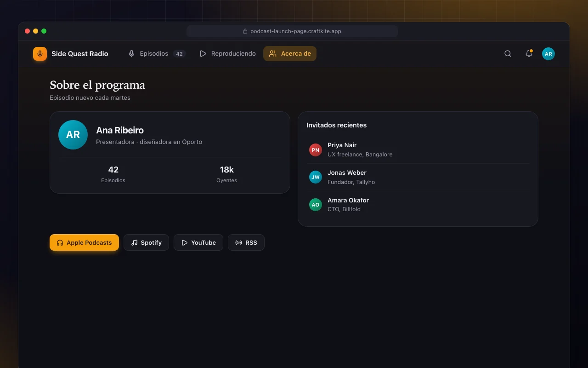Switch to the Reproduciendo tab
This screenshot has width=588, height=368.
[227, 54]
